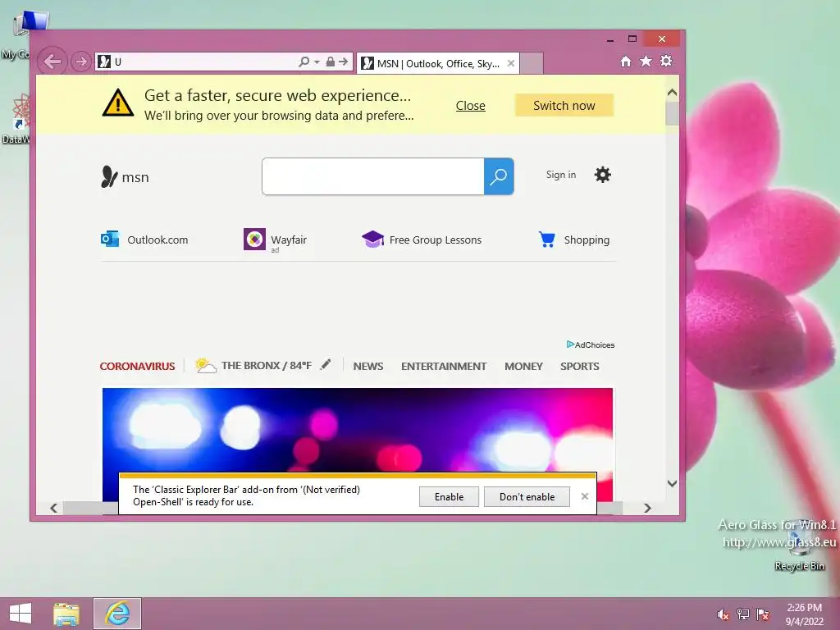Minimize the Internet Explorer window

pyautogui.click(x=610, y=39)
